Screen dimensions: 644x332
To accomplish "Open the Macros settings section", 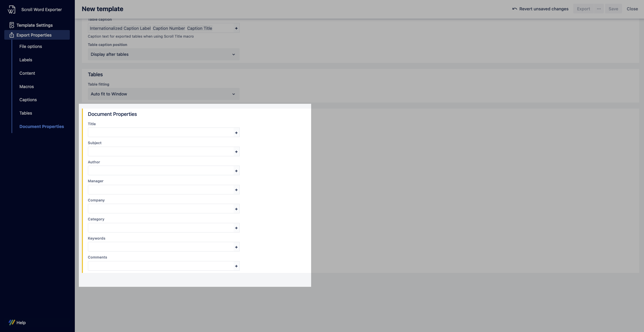I will 26,86.
